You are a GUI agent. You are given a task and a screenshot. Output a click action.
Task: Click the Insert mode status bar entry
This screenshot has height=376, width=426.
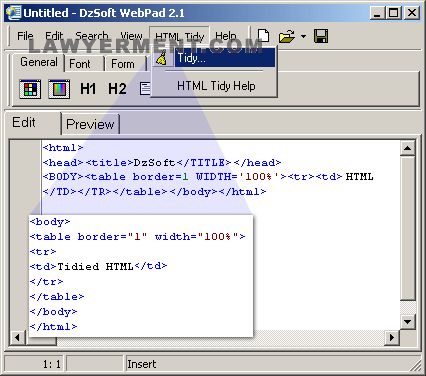pos(141,364)
